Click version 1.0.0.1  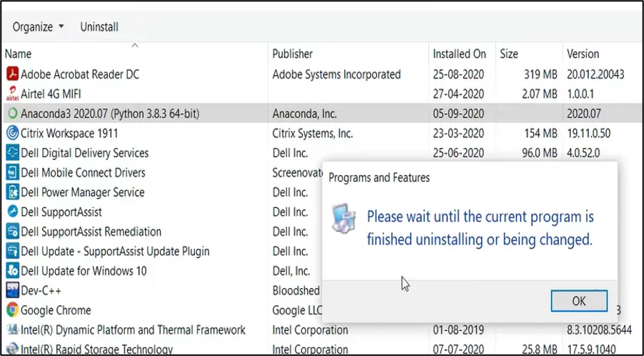click(x=580, y=94)
